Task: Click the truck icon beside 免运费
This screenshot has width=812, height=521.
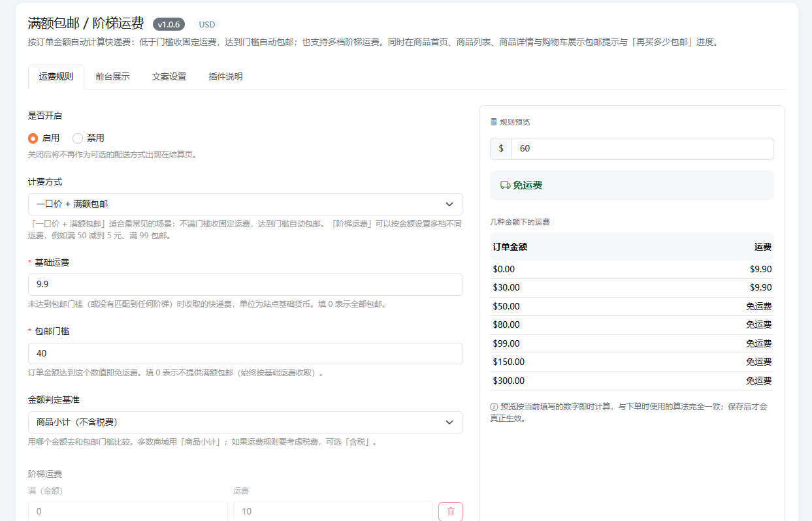Action: pyautogui.click(x=505, y=185)
